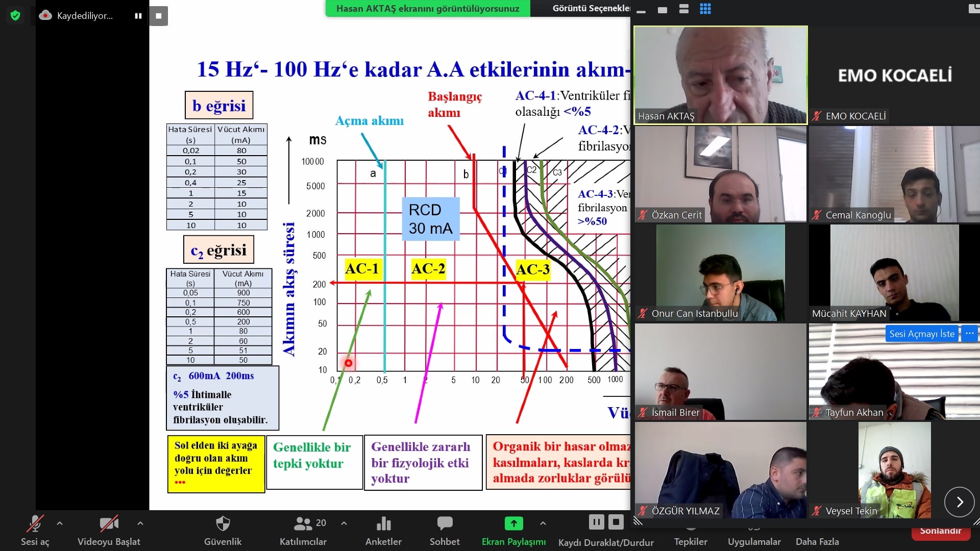The height and width of the screenshot is (551, 980).
Task: Click muted mic icon on ÖZGÜR YILMAZ
Action: tap(643, 511)
